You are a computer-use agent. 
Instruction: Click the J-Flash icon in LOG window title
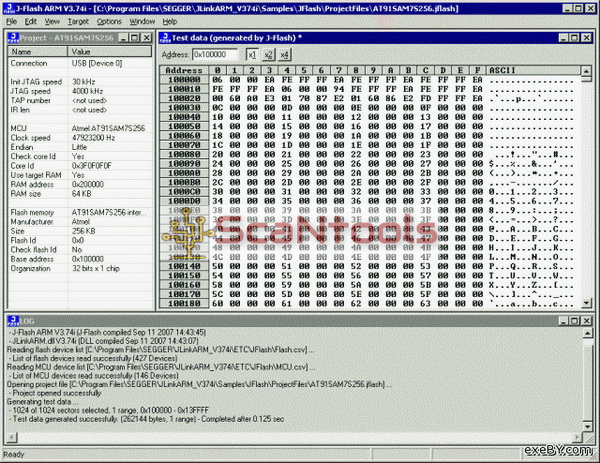(x=13, y=321)
